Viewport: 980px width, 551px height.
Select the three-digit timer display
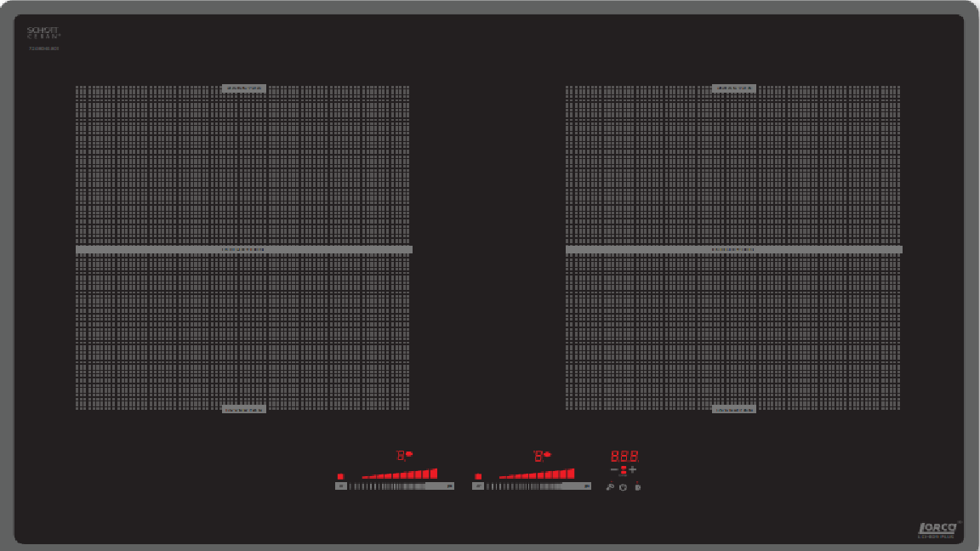tap(624, 456)
